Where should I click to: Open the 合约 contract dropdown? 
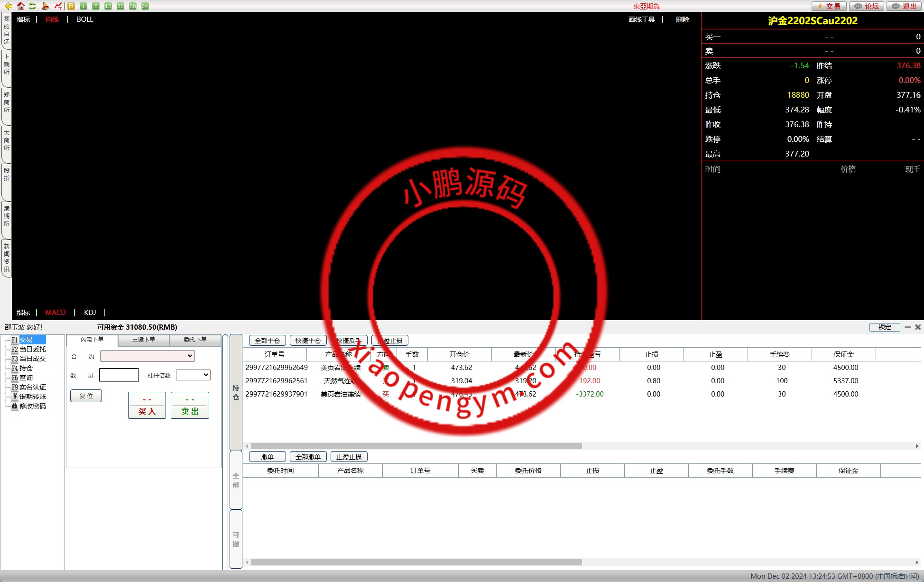click(x=148, y=356)
